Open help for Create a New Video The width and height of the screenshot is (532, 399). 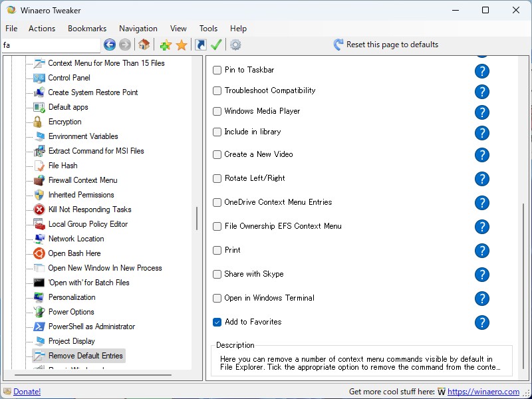[481, 155]
